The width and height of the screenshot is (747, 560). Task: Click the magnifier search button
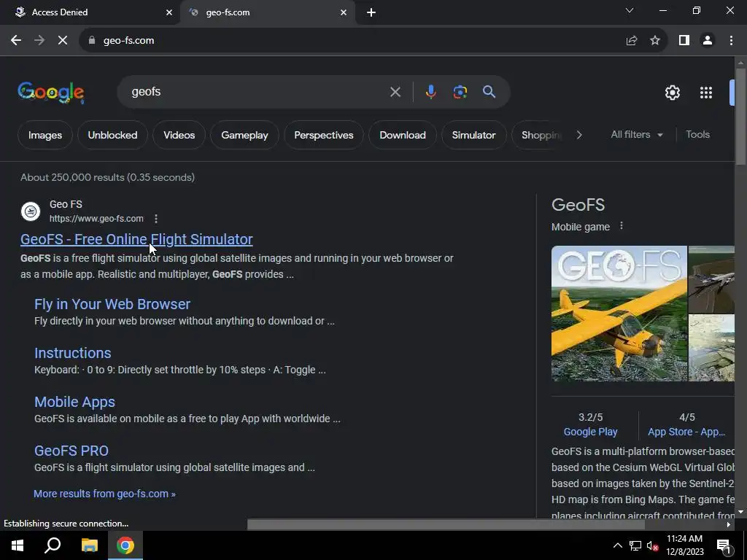point(489,92)
